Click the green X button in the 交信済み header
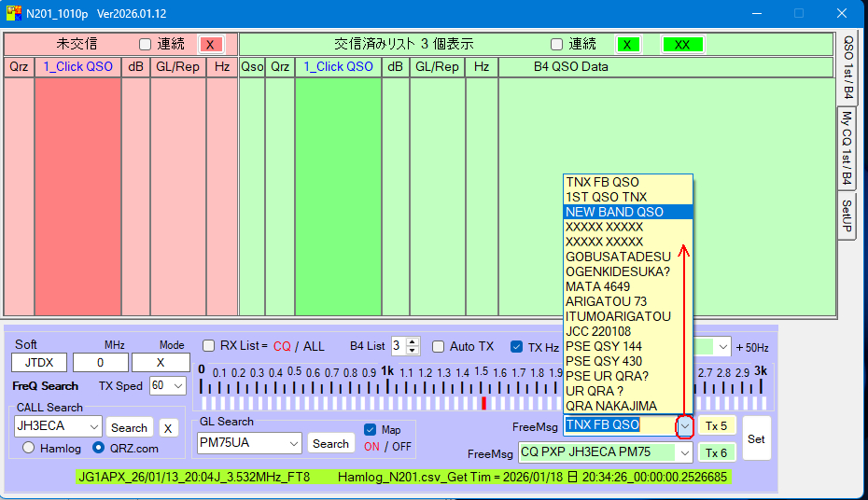This screenshot has height=500, width=868. (x=628, y=45)
